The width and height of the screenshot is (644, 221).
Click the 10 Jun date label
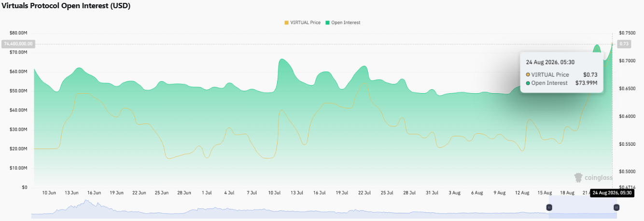49,193
